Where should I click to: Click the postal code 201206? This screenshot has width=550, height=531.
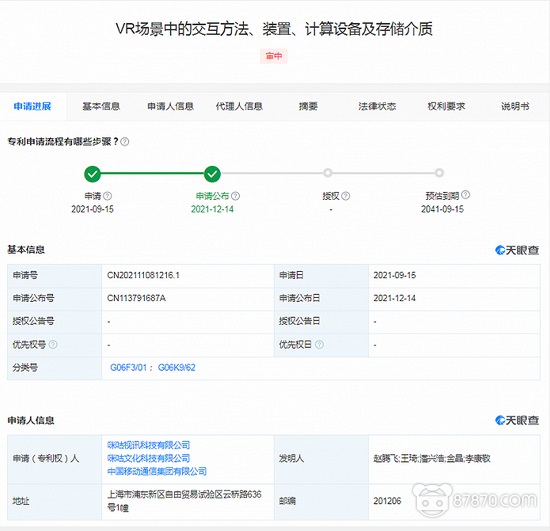pos(387,501)
